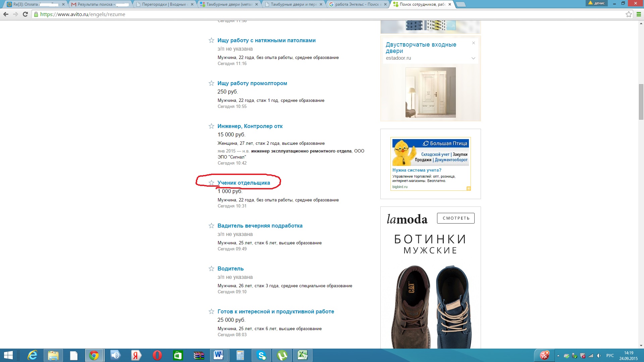The height and width of the screenshot is (362, 644).
Task: Show hidden system tray icons
Action: [558, 356]
